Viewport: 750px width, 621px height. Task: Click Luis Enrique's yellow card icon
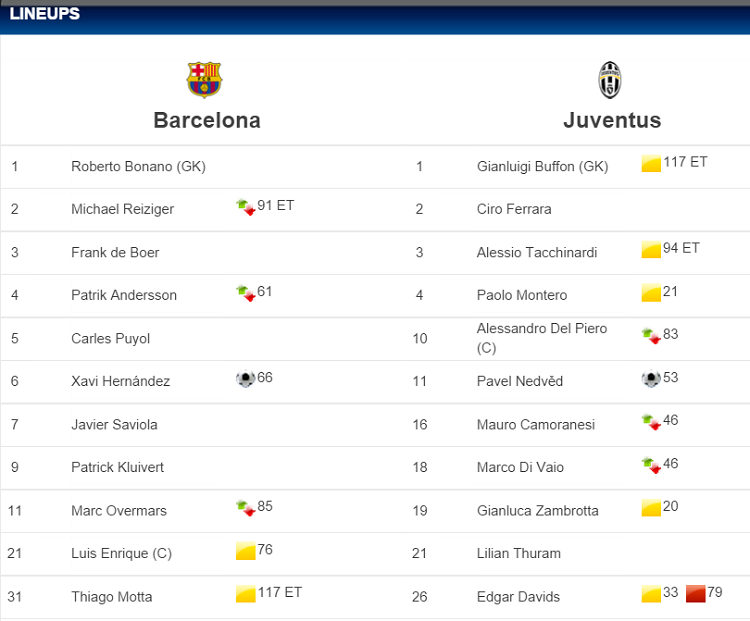click(x=245, y=551)
